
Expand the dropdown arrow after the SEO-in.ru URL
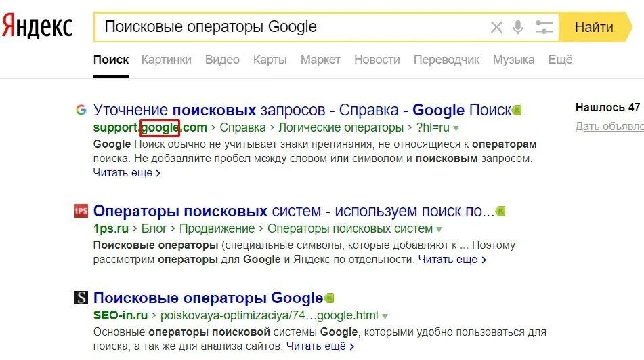point(385,317)
